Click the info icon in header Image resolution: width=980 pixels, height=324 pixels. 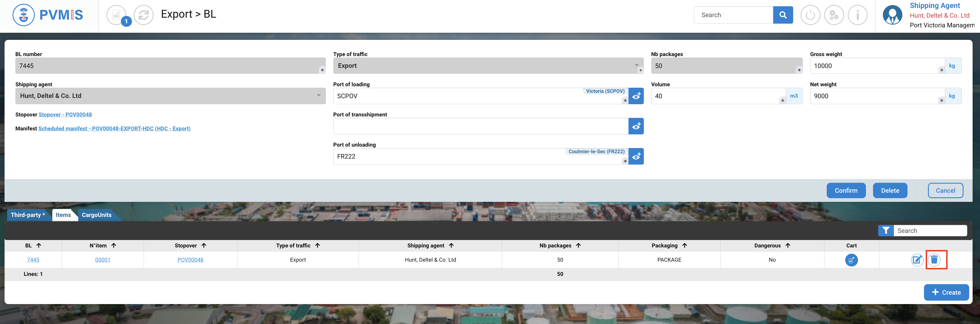(x=857, y=15)
